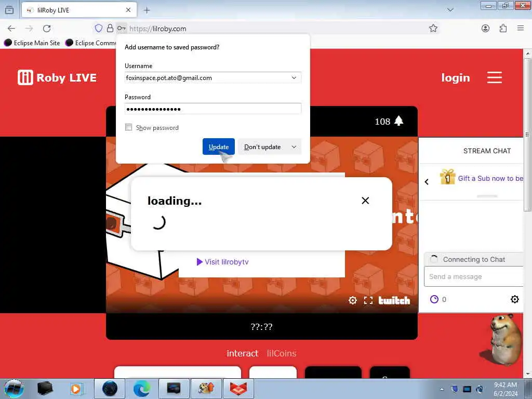Image resolution: width=532 pixels, height=399 pixels.
Task: Click the red fox taskbar icon
Action: click(x=238, y=389)
